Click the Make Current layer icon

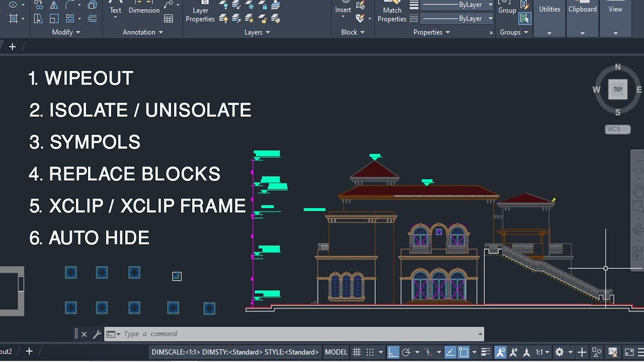click(275, 5)
